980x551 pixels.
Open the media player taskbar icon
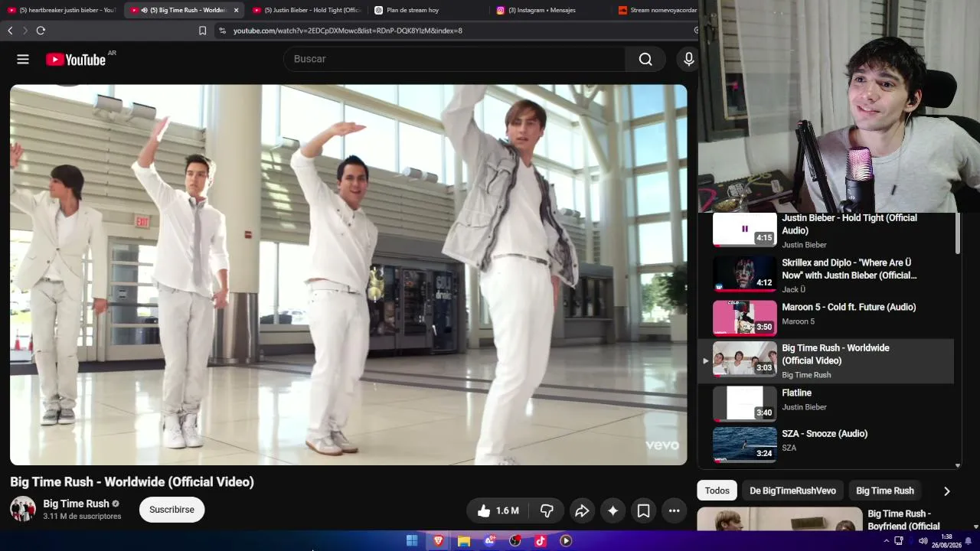[566, 541]
